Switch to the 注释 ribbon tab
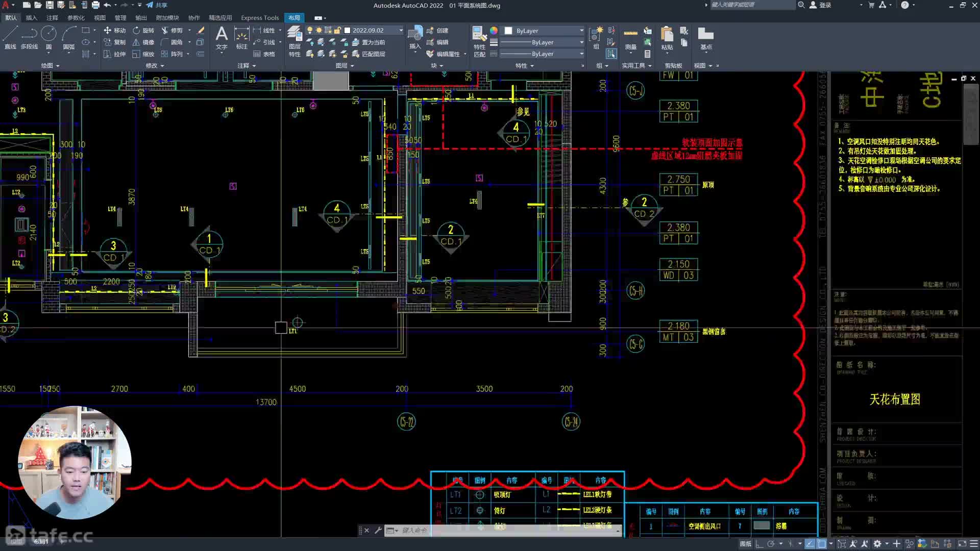 point(52,18)
